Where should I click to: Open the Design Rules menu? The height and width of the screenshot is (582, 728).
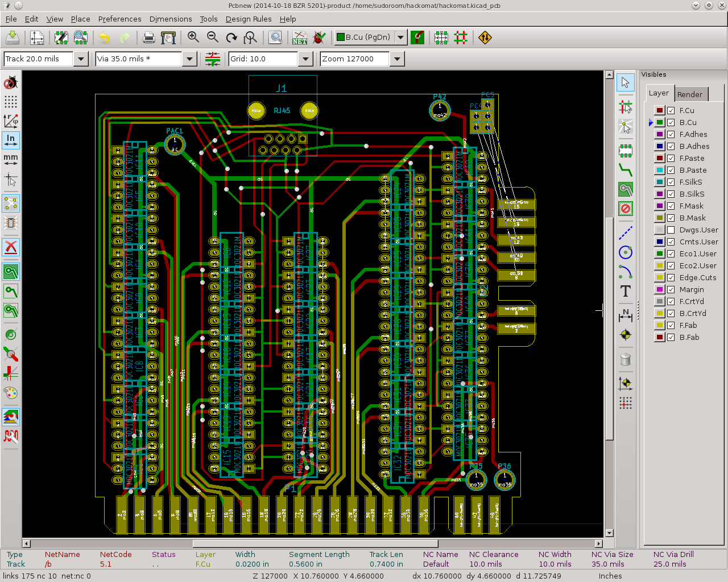[x=249, y=19]
